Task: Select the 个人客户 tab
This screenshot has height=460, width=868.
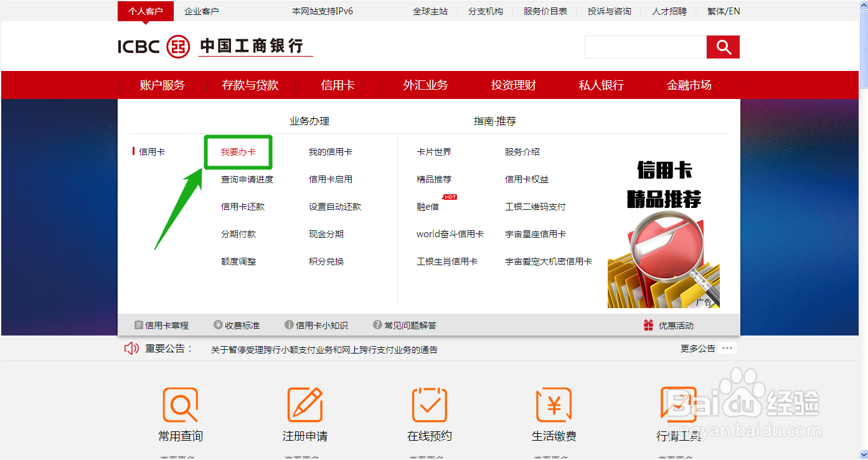Action: point(145,11)
